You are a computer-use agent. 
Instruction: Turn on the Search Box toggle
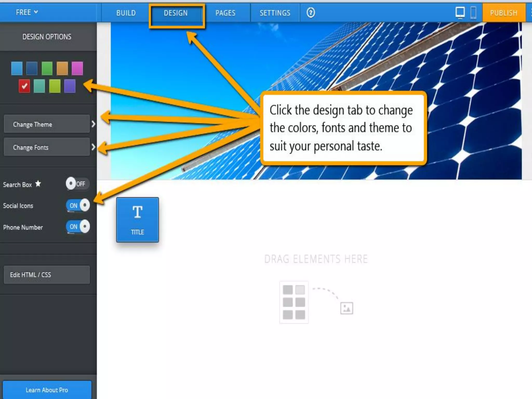(77, 184)
